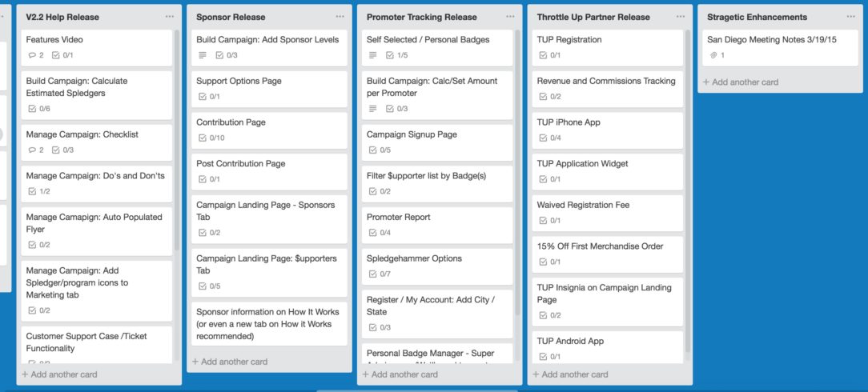Screen dimensions: 868x392
Task: Click the checklist icon on Spledgehammer Options card
Action: tap(372, 274)
